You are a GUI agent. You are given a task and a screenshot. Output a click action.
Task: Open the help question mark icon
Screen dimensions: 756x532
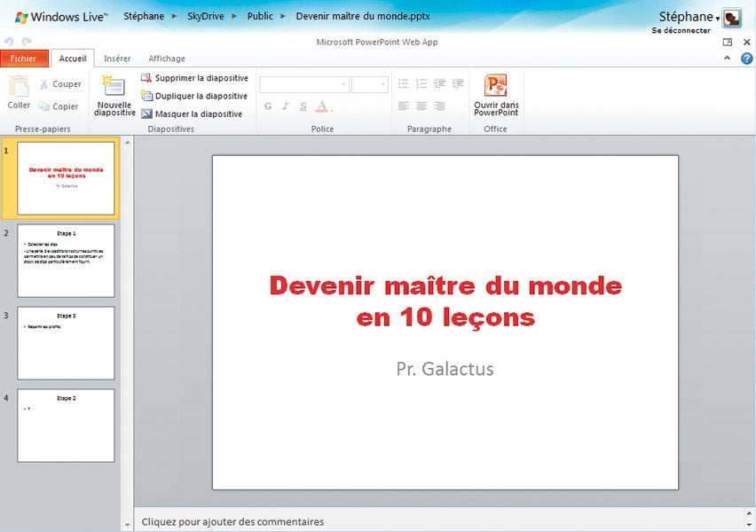[x=746, y=59]
